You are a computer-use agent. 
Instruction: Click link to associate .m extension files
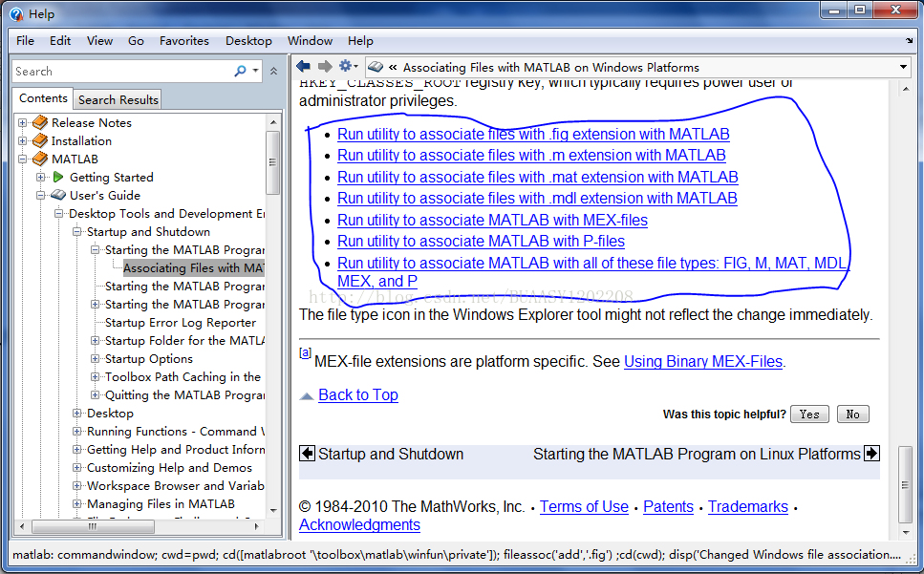pyautogui.click(x=531, y=156)
